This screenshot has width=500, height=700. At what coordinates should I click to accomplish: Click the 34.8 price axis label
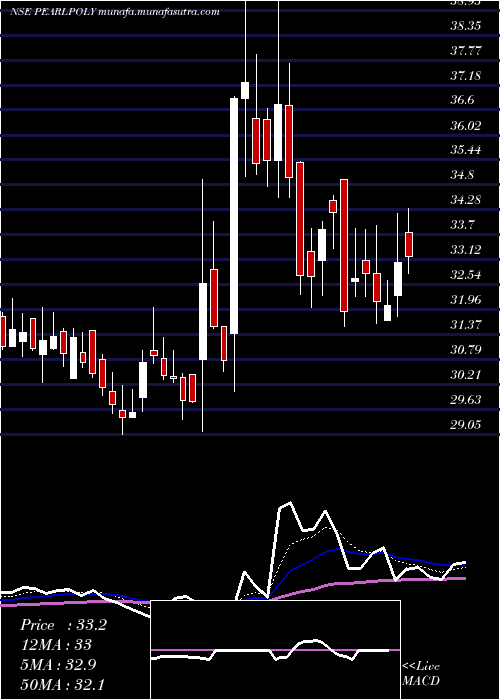pyautogui.click(x=462, y=175)
